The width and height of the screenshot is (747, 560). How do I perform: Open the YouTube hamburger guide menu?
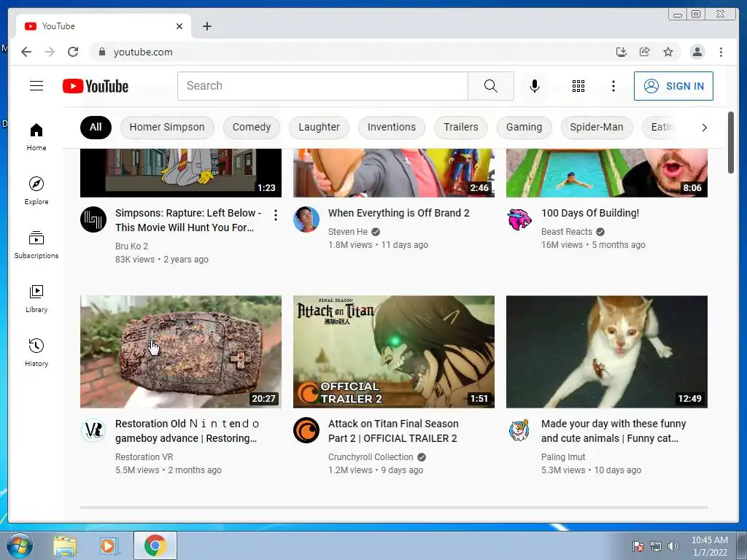pos(36,86)
